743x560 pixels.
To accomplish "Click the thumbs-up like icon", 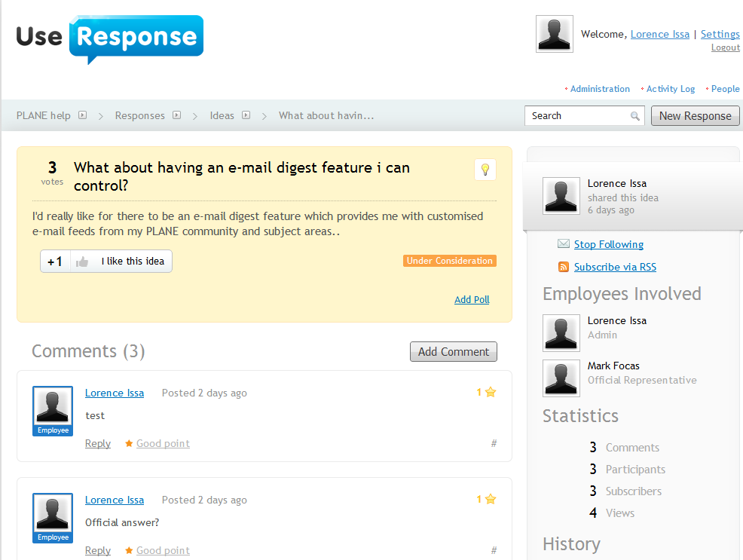I will pos(82,262).
